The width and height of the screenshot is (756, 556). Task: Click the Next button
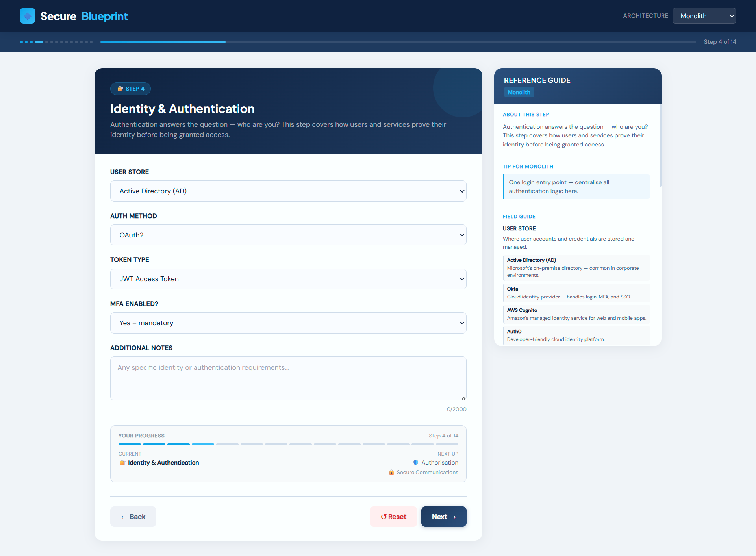point(444,517)
